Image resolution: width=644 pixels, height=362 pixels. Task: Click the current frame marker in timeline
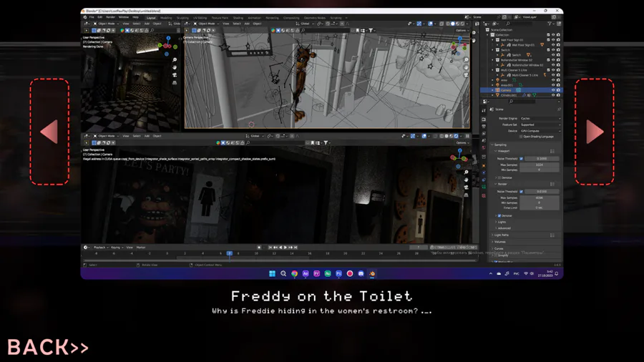coord(230,253)
